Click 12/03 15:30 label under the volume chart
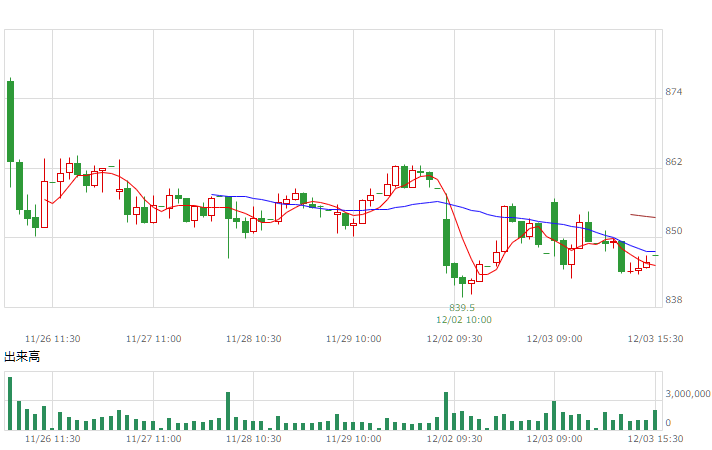The width and height of the screenshot is (712, 450). [x=655, y=439]
